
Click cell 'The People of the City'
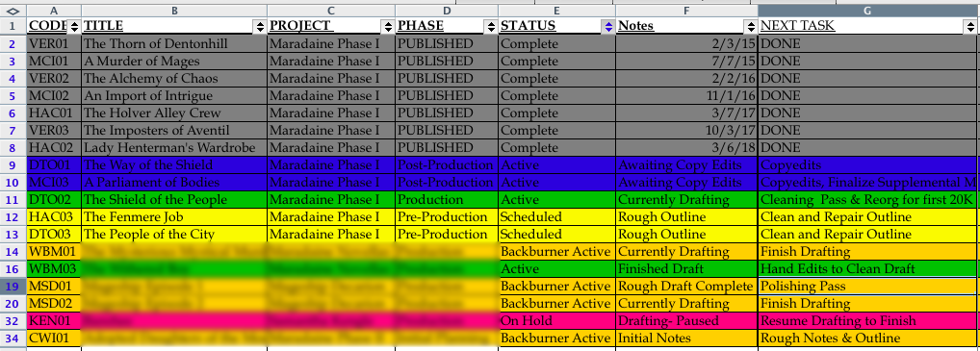point(174,235)
